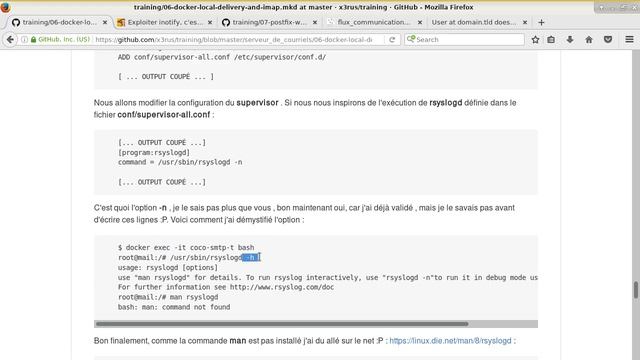Click the highlighted -h selection in code

tap(251, 258)
